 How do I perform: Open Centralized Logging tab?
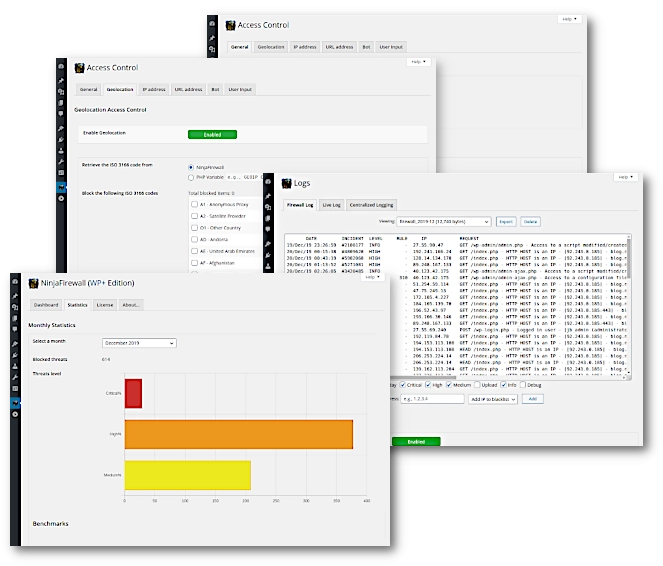click(x=371, y=205)
